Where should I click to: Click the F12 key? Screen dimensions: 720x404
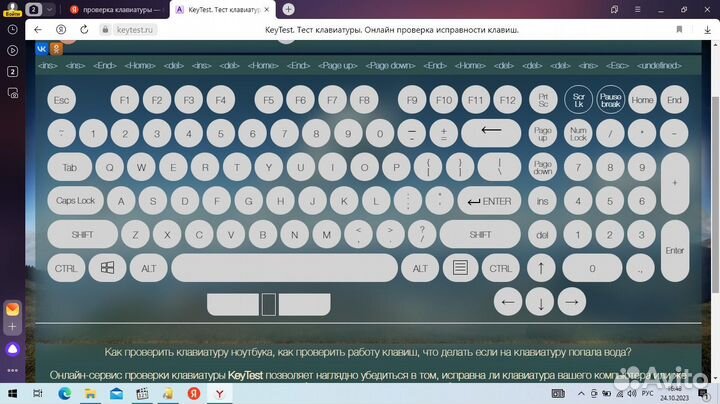point(507,100)
